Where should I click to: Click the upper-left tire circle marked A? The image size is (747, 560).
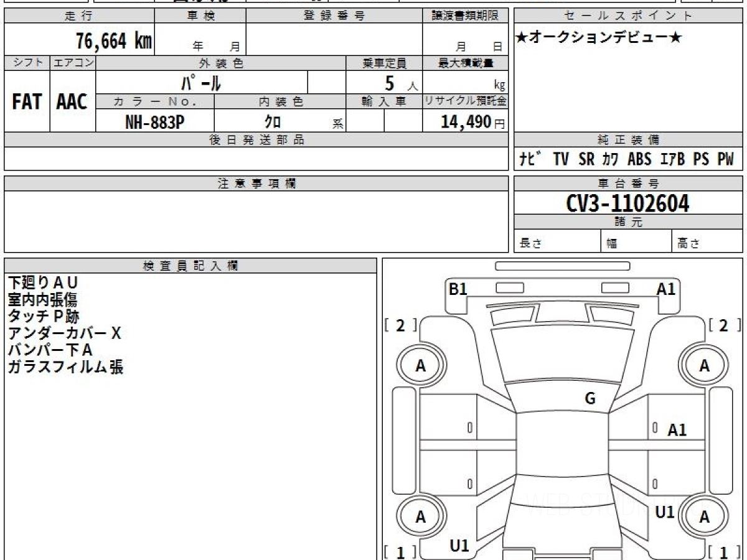click(x=421, y=366)
